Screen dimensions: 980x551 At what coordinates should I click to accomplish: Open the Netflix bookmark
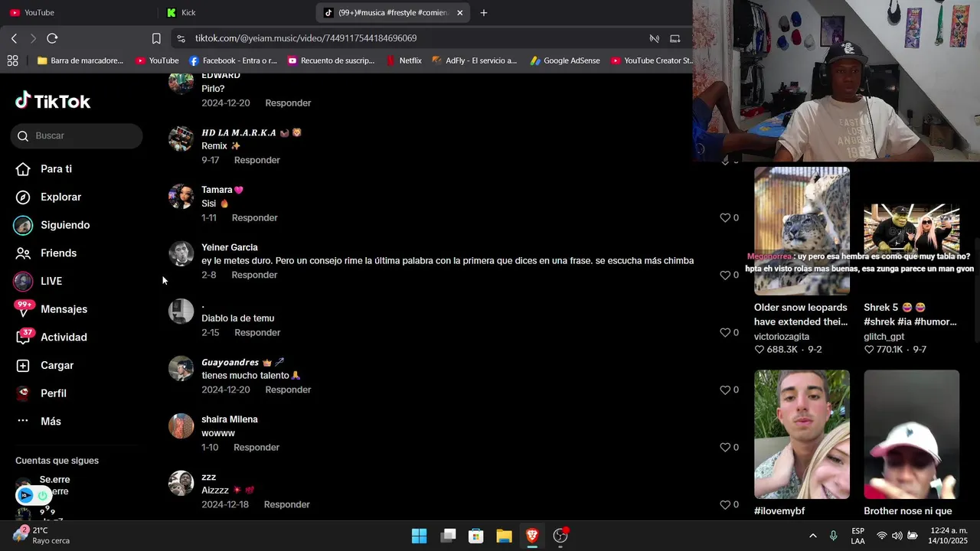[x=403, y=60]
